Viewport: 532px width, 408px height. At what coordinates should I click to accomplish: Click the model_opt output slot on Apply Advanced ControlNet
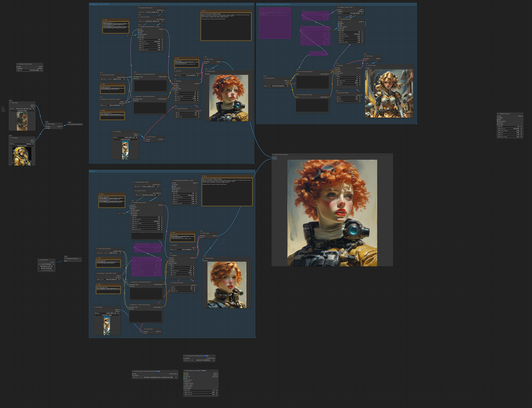[218, 377]
